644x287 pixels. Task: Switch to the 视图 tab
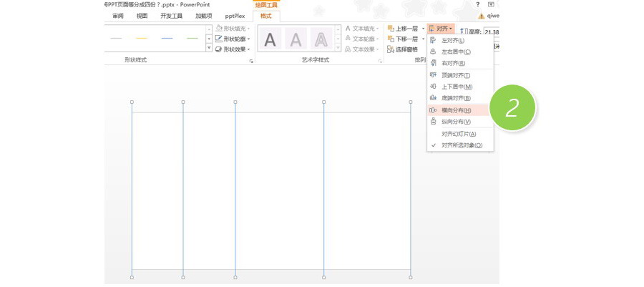click(x=142, y=16)
